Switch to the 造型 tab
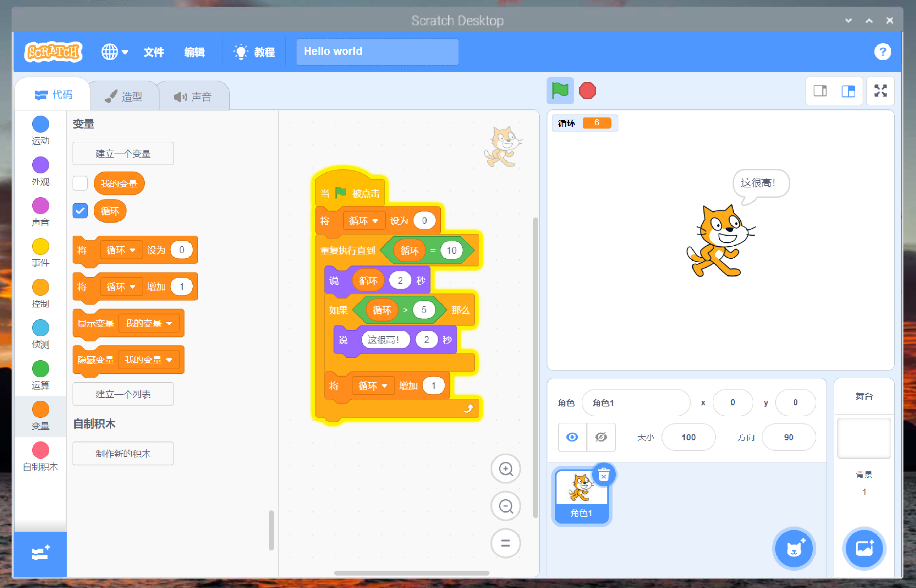 (124, 96)
